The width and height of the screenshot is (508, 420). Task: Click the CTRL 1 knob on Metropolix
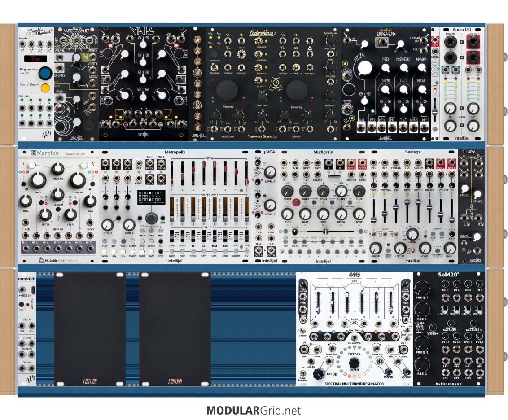coord(108,225)
